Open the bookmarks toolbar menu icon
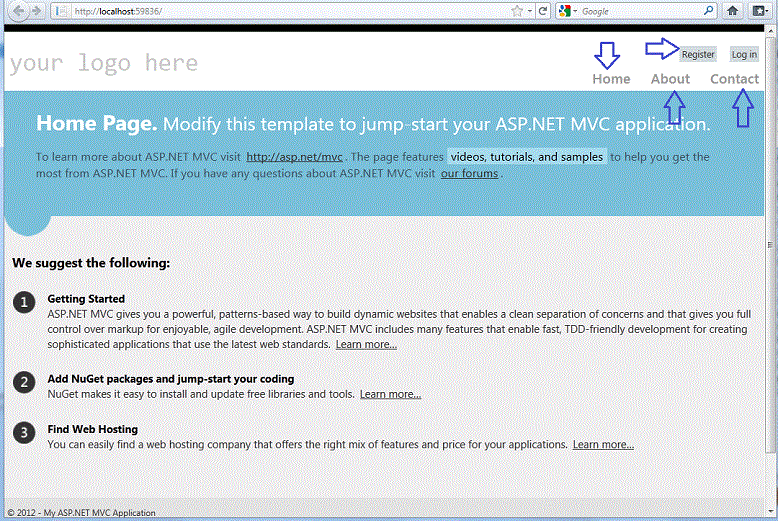Image resolution: width=778 pixels, height=521 pixels. pyautogui.click(x=760, y=10)
